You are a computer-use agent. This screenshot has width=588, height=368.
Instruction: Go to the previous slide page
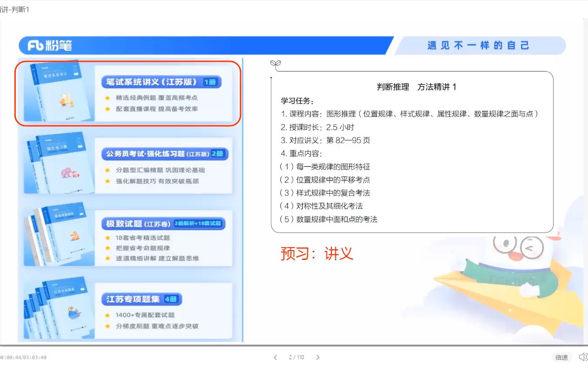point(275,357)
